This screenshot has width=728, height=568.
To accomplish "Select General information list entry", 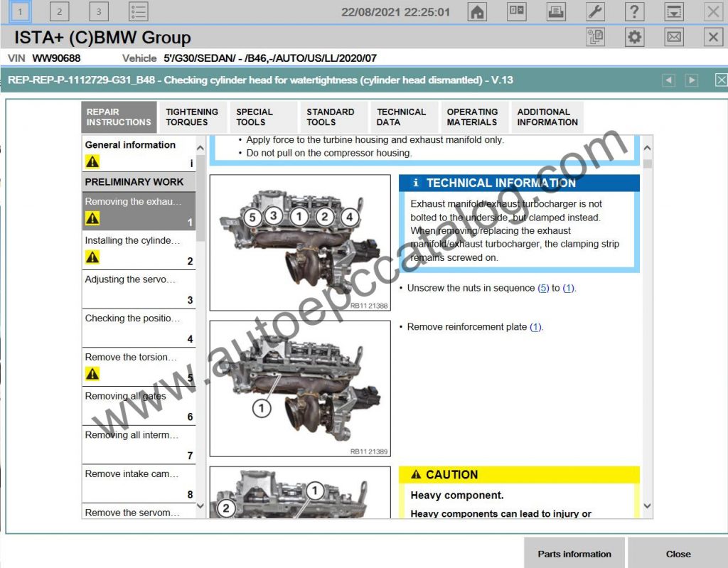I will click(139, 154).
